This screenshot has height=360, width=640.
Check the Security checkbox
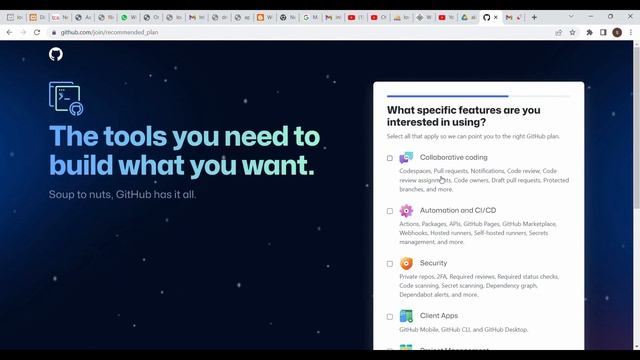coord(390,264)
